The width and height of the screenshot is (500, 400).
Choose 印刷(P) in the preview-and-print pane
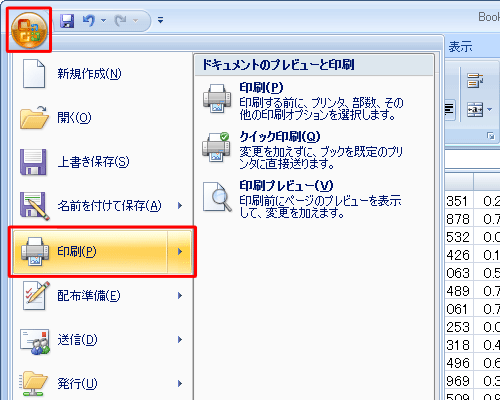click(313, 101)
